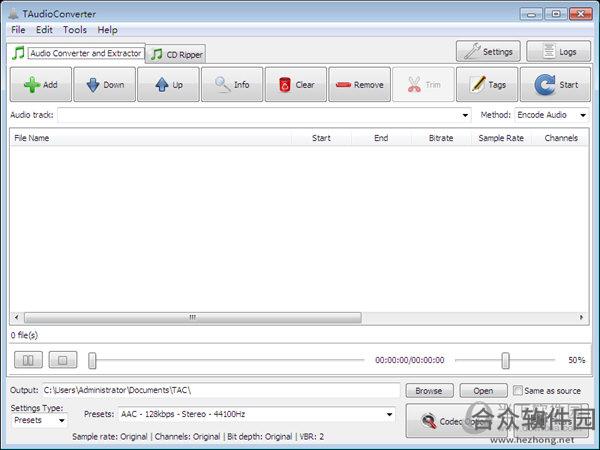Browse for an output folder
600x450 pixels.
pyautogui.click(x=429, y=391)
